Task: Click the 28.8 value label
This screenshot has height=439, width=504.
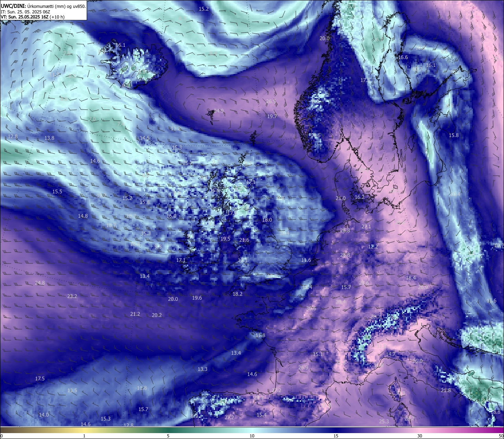Action: [x=345, y=255]
